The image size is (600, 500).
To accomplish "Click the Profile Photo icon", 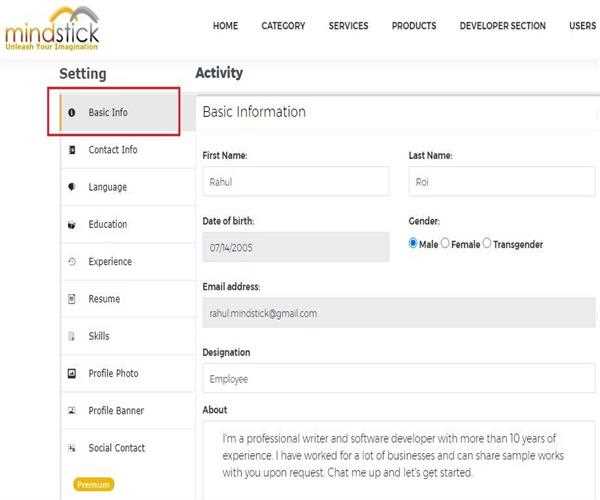I will [72, 374].
